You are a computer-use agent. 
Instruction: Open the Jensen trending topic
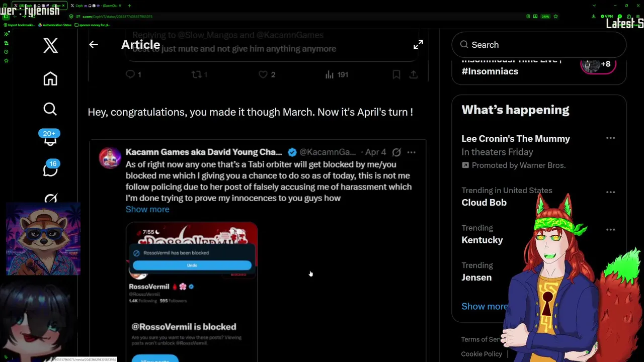pos(476,277)
